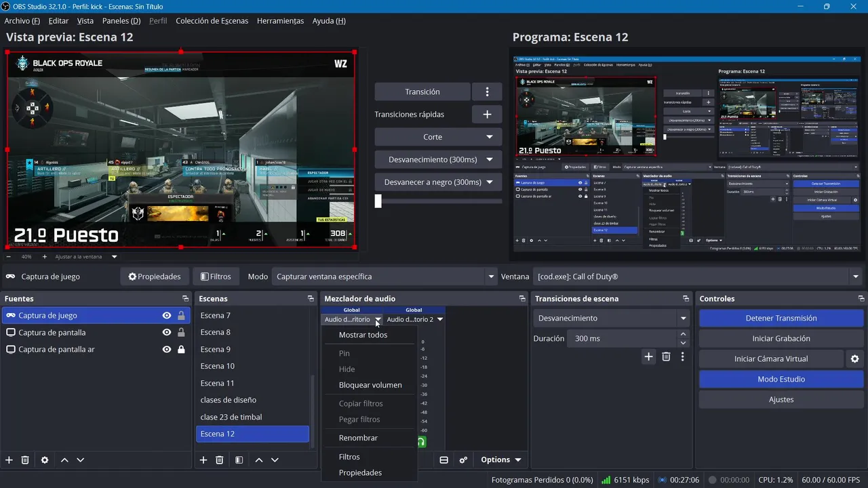Delete selected source with Fuentes trash icon
Screen dimensions: 868x488
[25, 460]
